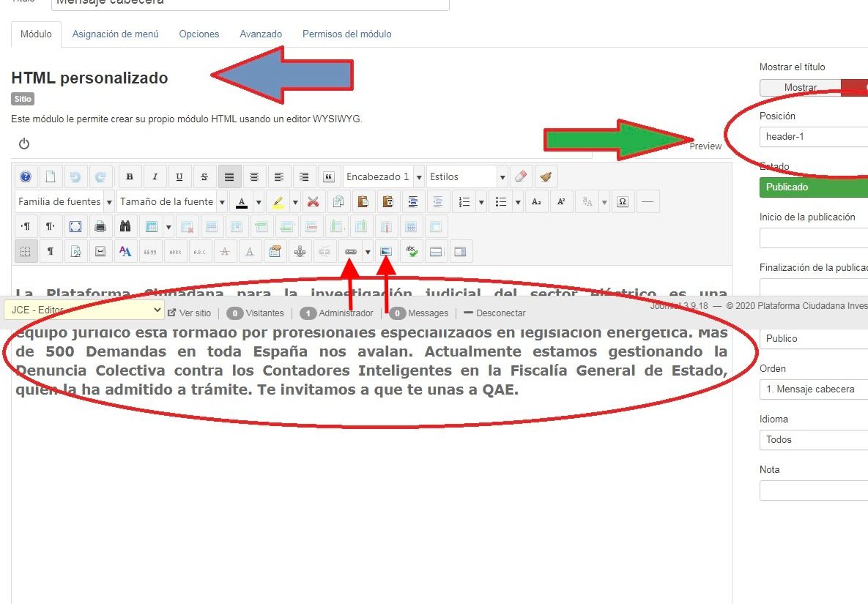Open the Tamaño de la fuente dropdown
This screenshot has height=604, width=868.
[172, 202]
